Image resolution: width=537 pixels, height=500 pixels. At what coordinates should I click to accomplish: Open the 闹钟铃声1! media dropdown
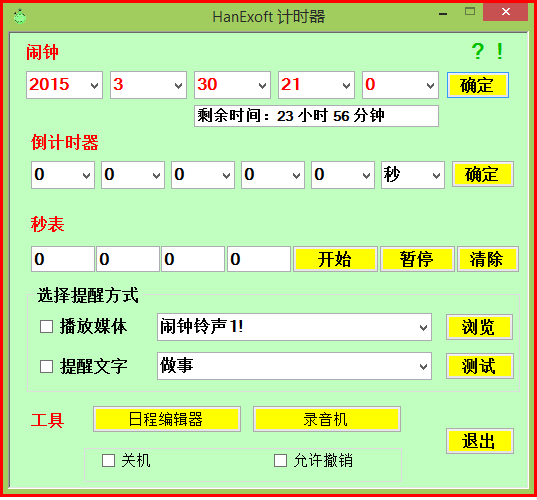click(x=294, y=327)
